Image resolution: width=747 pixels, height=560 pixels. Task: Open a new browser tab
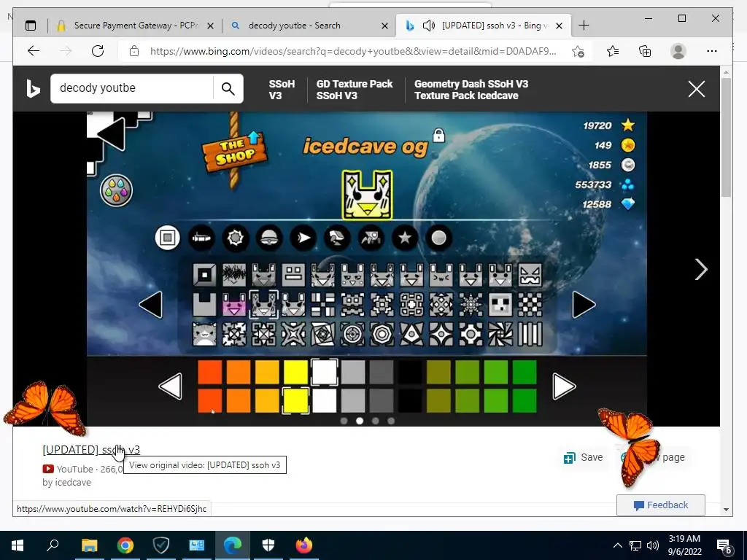pyautogui.click(x=584, y=26)
